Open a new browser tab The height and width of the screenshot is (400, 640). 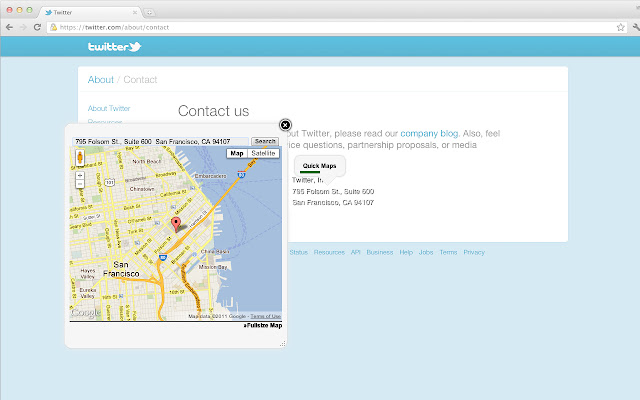[x=150, y=10]
